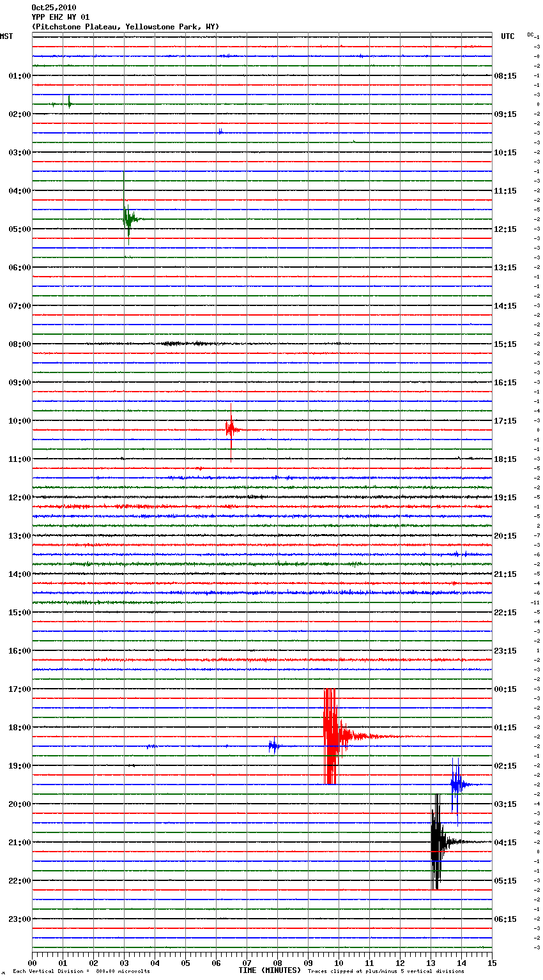Click the UTC time label '04:15'
543x980 pixels.
[505, 843]
